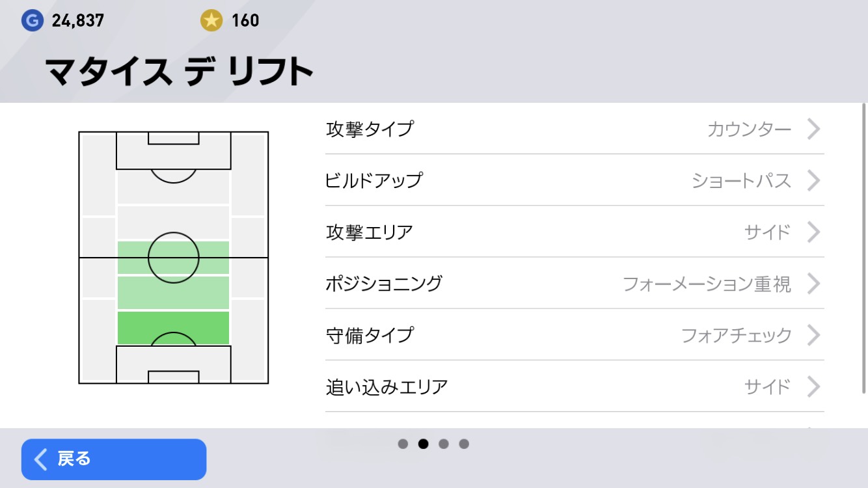Tap the 守備タイプ row chevron
The image size is (868, 488).
813,335
